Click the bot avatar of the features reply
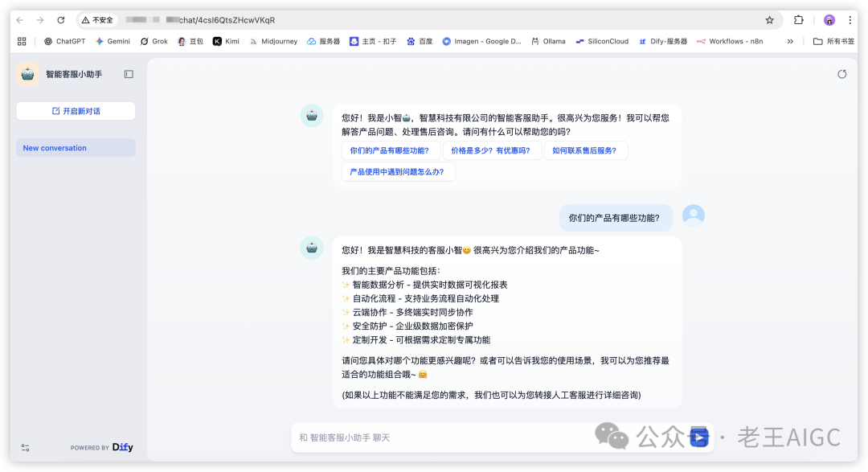Image resolution: width=868 pixels, height=472 pixels. (x=312, y=248)
